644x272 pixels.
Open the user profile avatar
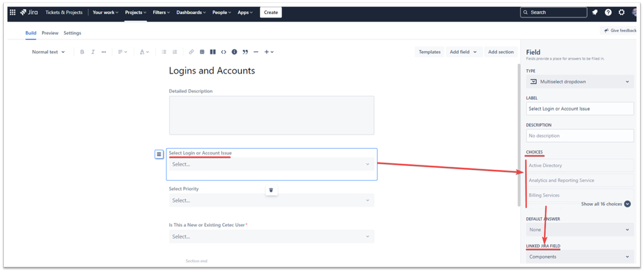(636, 12)
